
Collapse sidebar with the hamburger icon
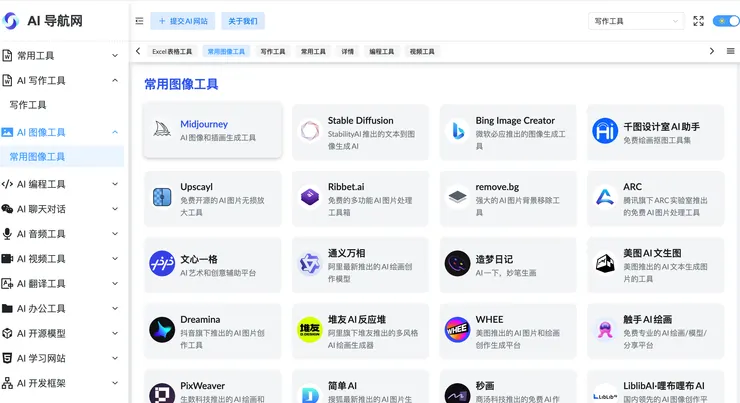[x=139, y=21]
